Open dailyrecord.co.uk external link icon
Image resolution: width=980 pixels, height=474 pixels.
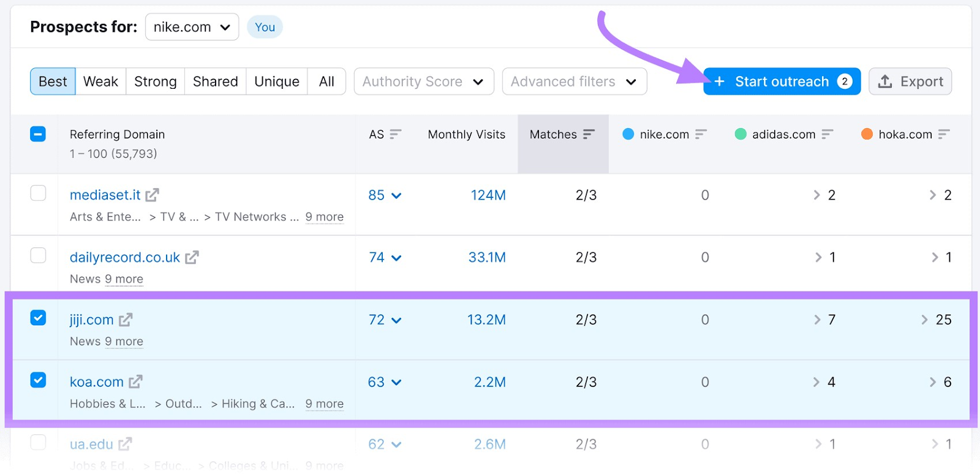(192, 257)
